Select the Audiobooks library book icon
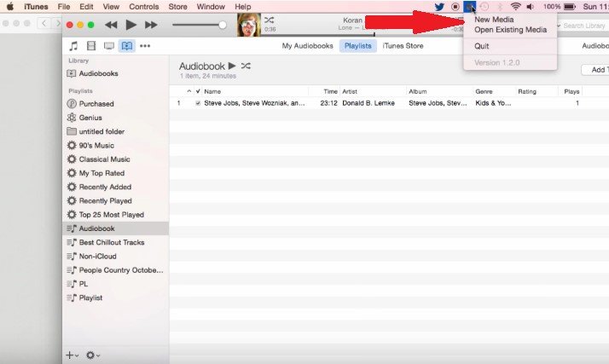 (x=127, y=46)
